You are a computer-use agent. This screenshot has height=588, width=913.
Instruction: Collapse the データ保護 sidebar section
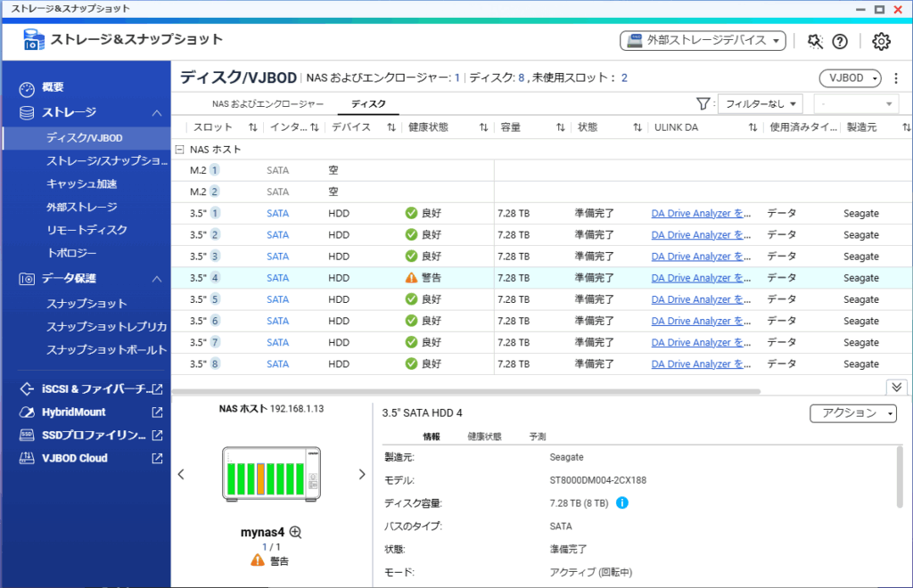[157, 279]
